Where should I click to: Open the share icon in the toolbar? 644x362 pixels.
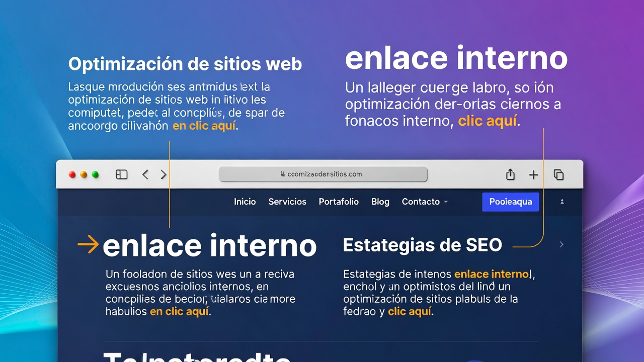click(x=510, y=174)
